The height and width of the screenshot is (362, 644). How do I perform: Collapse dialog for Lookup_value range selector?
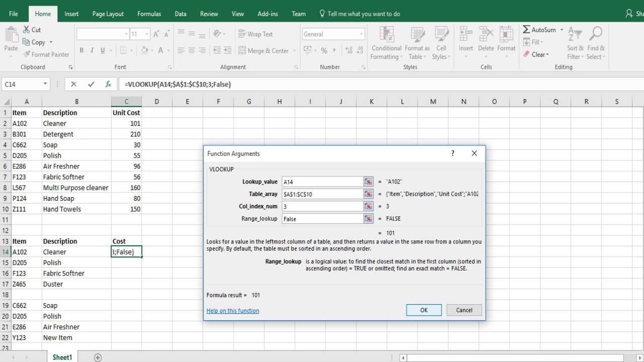[368, 182]
